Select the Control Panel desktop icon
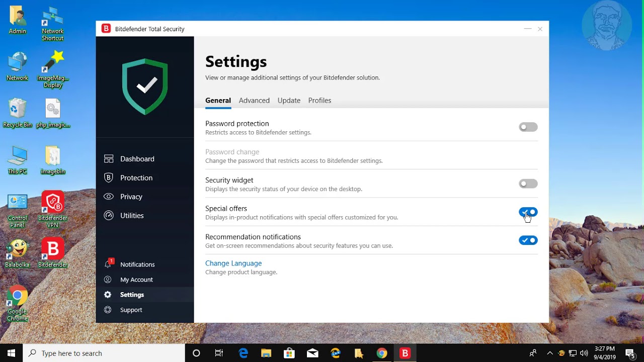644x362 pixels. (x=17, y=211)
